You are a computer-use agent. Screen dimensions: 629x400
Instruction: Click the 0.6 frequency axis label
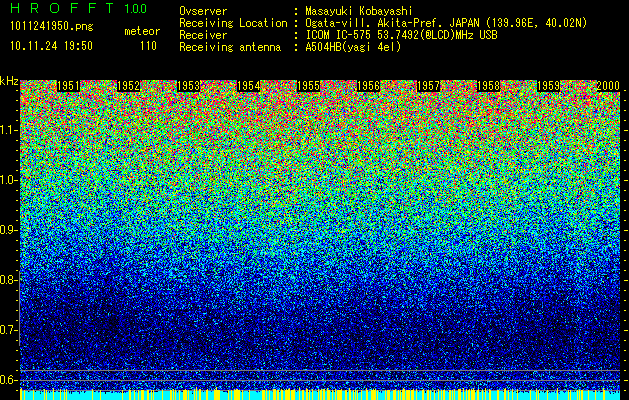[x=8, y=380]
